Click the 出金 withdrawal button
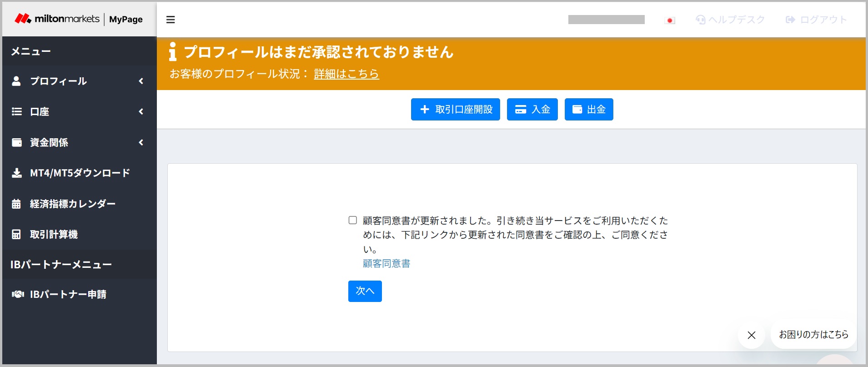The width and height of the screenshot is (868, 367). 588,110
